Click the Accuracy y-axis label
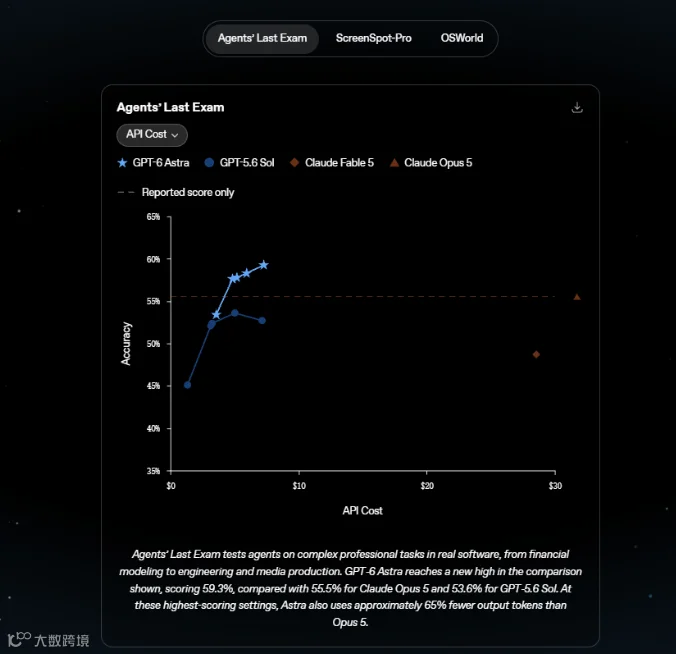Screen dimensions: 676x654 coord(125,344)
